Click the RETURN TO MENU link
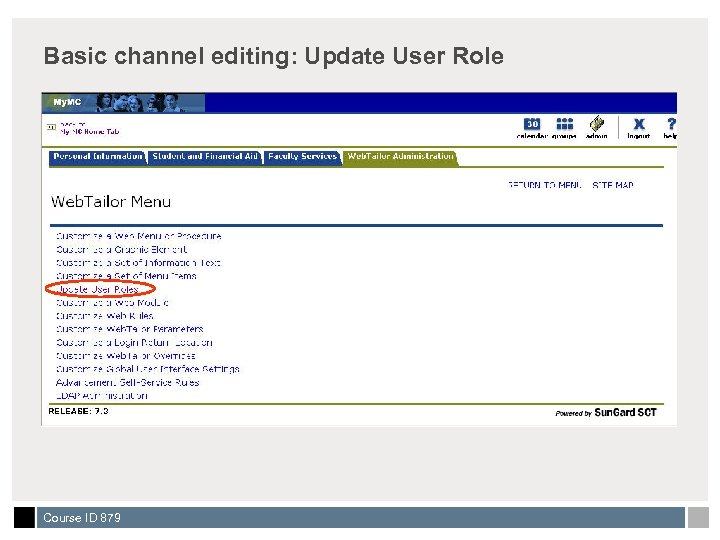Viewport: 720px width, 540px height. (x=544, y=185)
